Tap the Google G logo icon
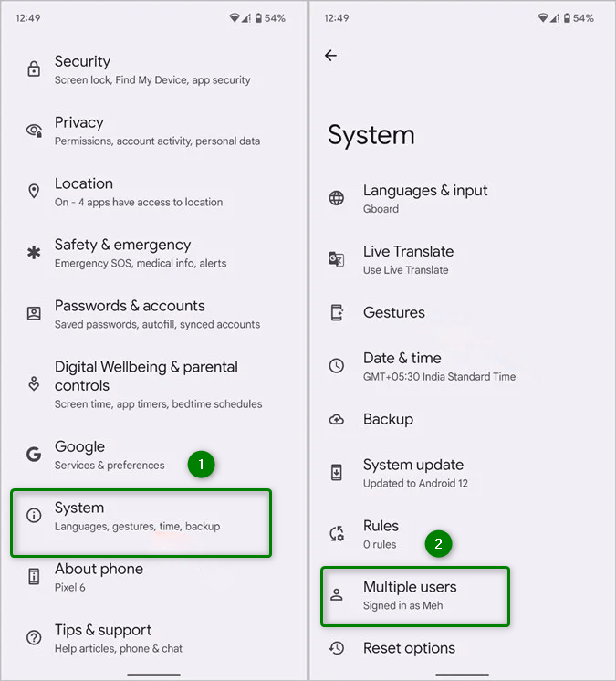616x681 pixels. 34,455
